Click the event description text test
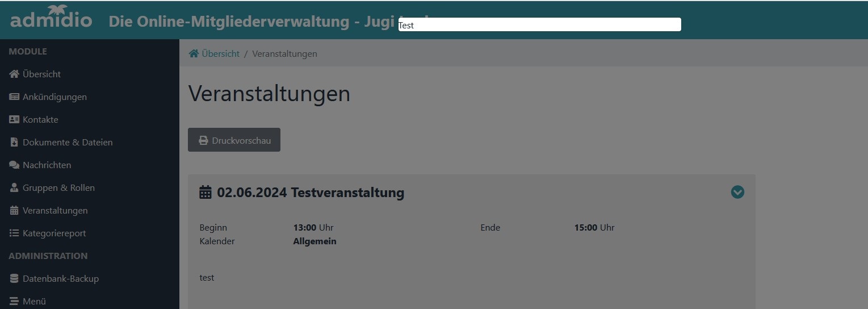The image size is (868, 309). coord(207,277)
